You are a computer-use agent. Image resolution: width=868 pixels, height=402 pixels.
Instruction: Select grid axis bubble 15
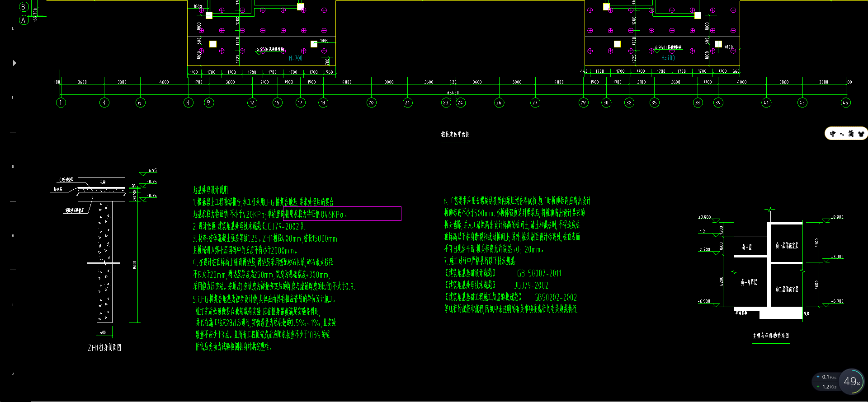277,103
